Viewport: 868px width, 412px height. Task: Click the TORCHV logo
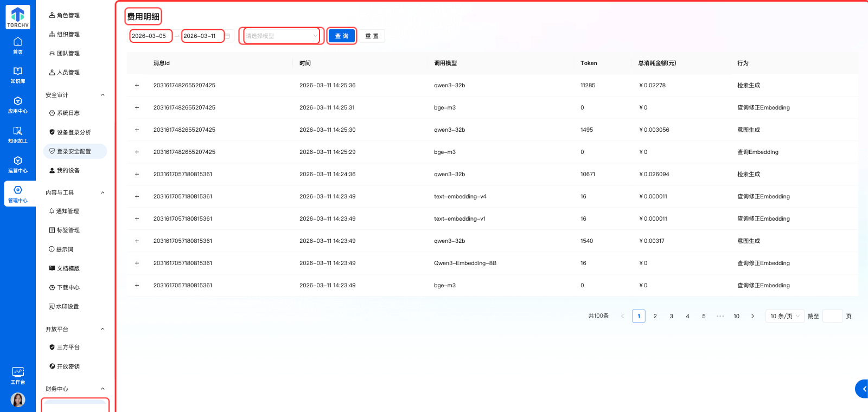tap(18, 17)
